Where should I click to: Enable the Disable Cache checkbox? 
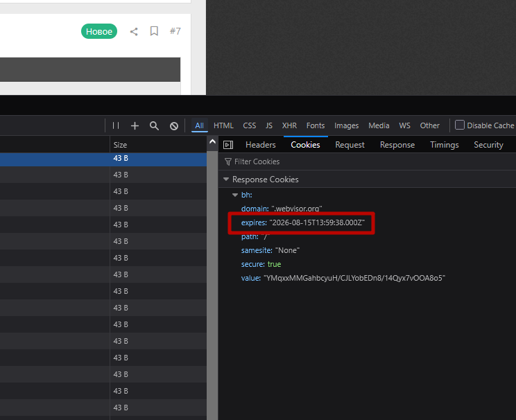[x=459, y=125]
